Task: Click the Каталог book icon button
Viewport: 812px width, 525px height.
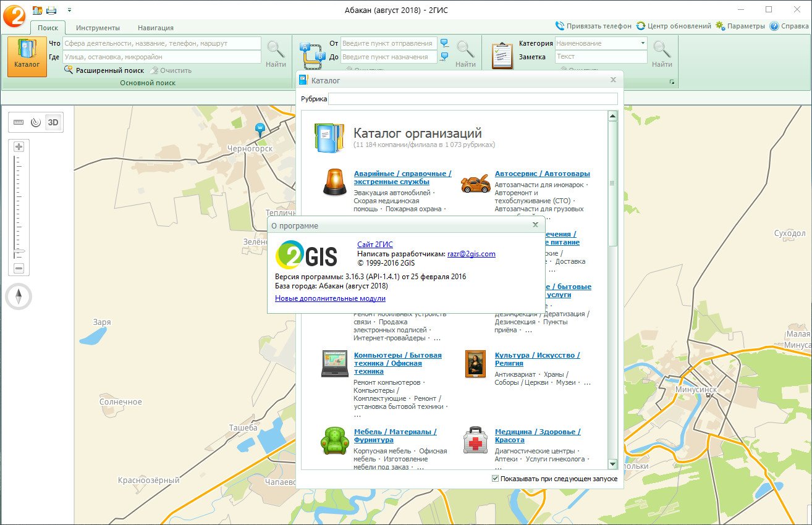Action: coord(27,56)
